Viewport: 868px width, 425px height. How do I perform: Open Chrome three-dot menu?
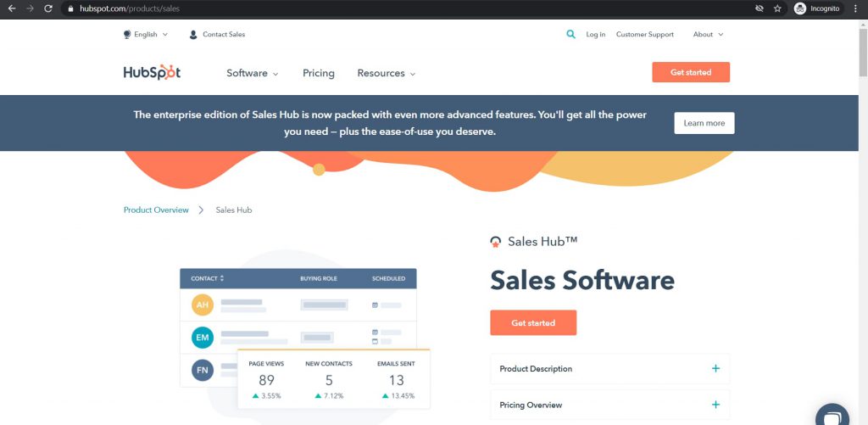[x=856, y=8]
